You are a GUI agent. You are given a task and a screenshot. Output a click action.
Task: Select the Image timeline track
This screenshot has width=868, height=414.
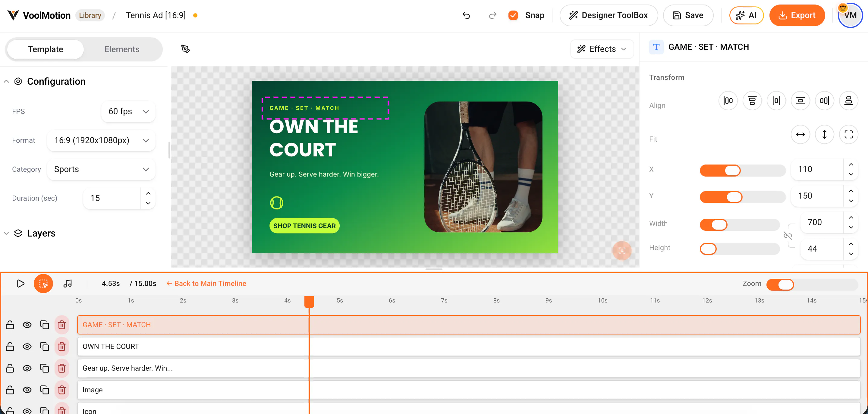point(469,390)
